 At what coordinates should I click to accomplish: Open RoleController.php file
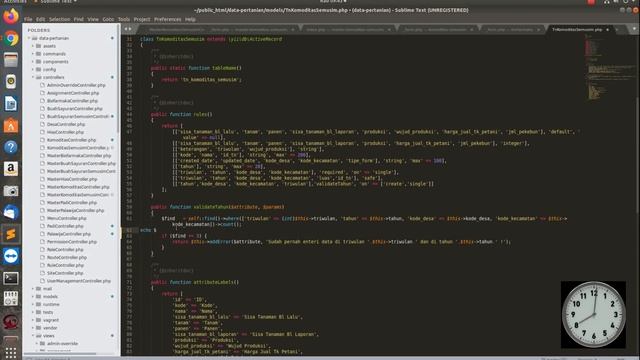coord(65,249)
